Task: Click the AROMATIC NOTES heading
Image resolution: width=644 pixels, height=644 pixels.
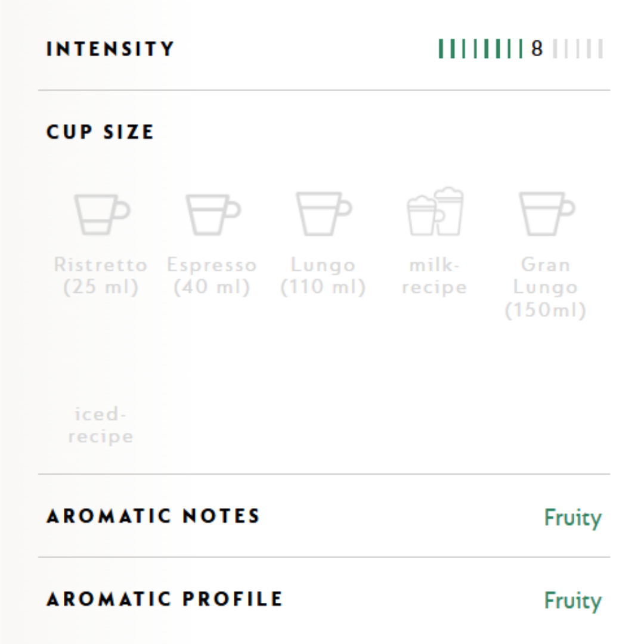Action: click(x=153, y=516)
